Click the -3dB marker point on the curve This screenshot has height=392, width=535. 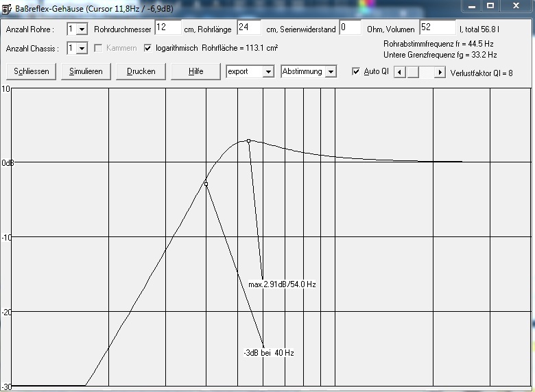(x=206, y=184)
